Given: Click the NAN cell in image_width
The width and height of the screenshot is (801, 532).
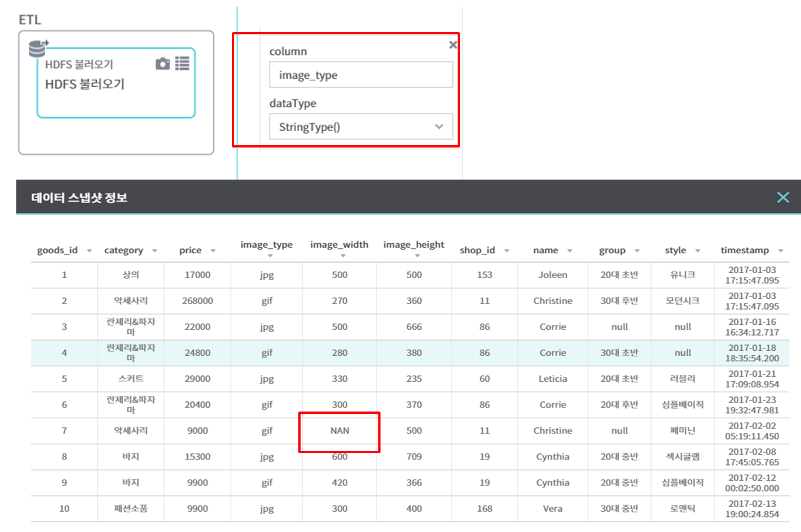Looking at the screenshot, I should tap(339, 431).
